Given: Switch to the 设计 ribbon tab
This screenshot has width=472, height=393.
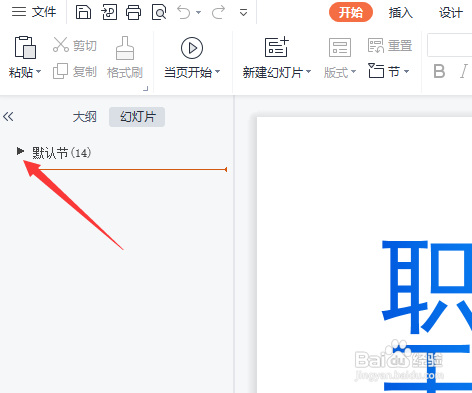Looking at the screenshot, I should [x=451, y=13].
